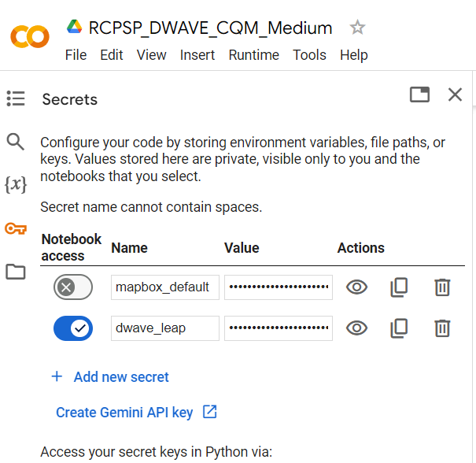Disable notebook access for dwave_leap
The height and width of the screenshot is (463, 476).
73,328
